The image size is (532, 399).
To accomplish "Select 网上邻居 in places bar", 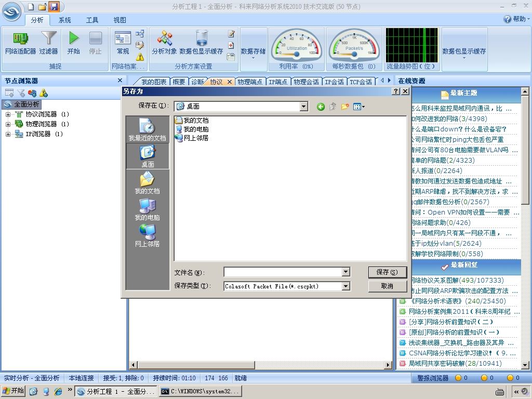I will click(x=147, y=235).
